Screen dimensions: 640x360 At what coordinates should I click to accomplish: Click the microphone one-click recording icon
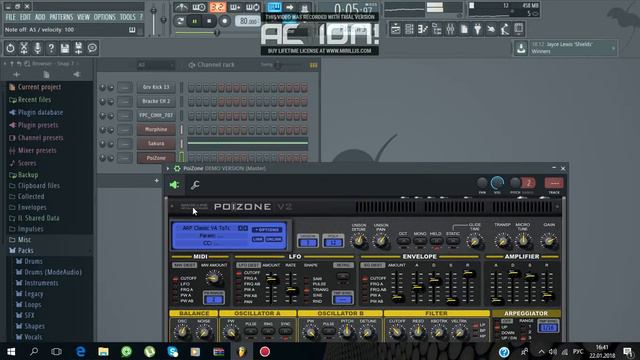[38, 48]
